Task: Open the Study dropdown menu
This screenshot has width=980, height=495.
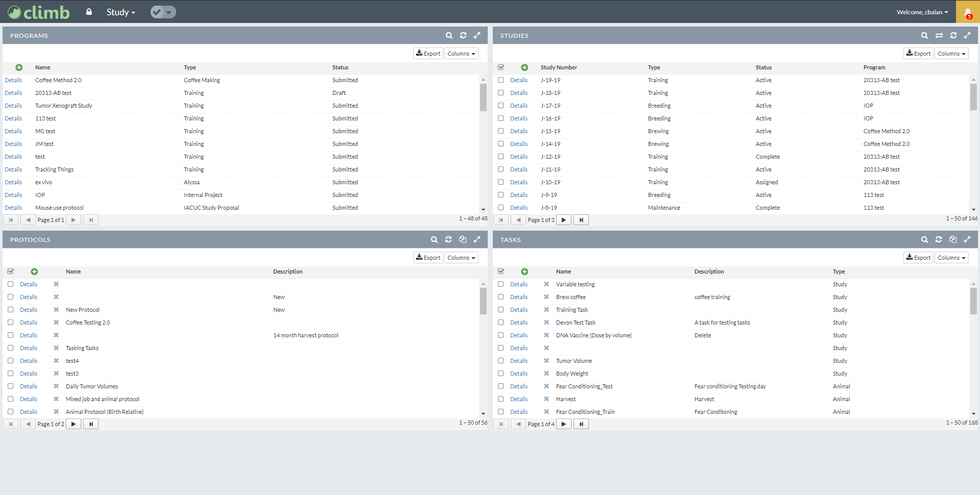Action: click(121, 12)
